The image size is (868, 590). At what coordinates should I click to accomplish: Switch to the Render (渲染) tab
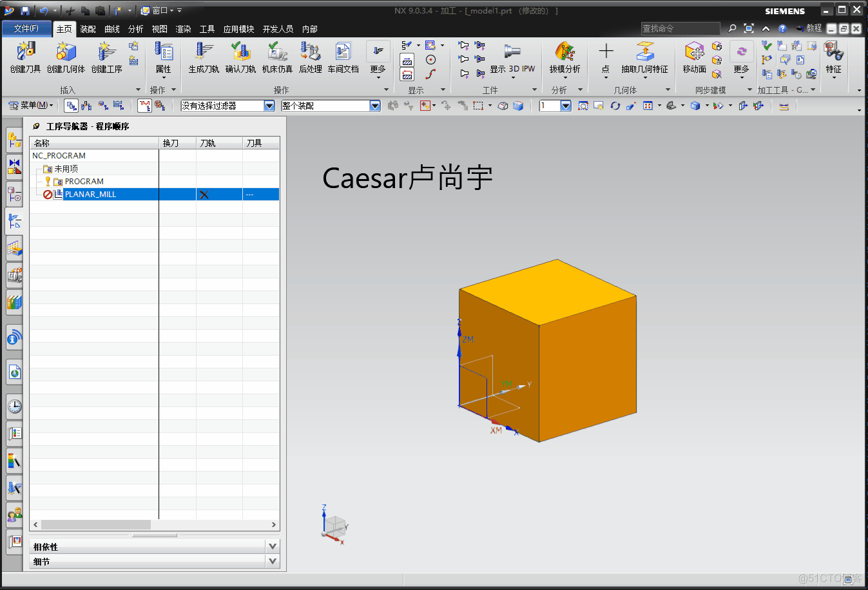[x=183, y=29]
